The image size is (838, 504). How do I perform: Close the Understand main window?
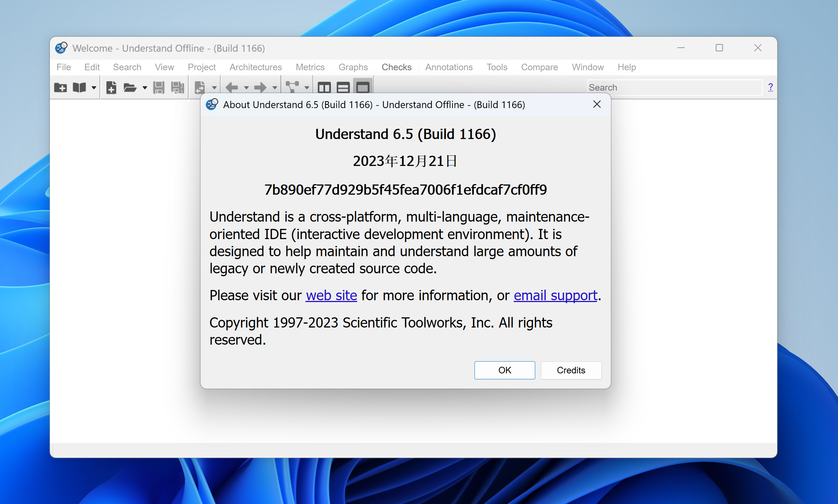pyautogui.click(x=758, y=48)
